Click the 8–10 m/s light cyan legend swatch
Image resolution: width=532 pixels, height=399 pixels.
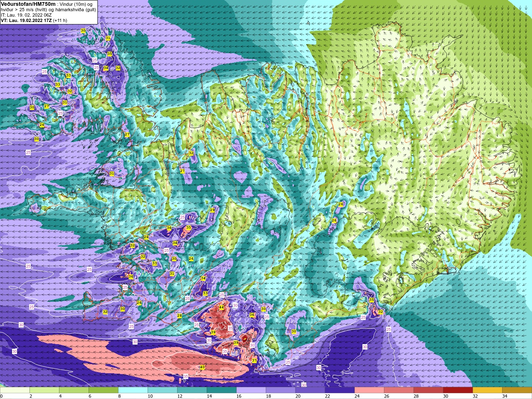click(133, 390)
